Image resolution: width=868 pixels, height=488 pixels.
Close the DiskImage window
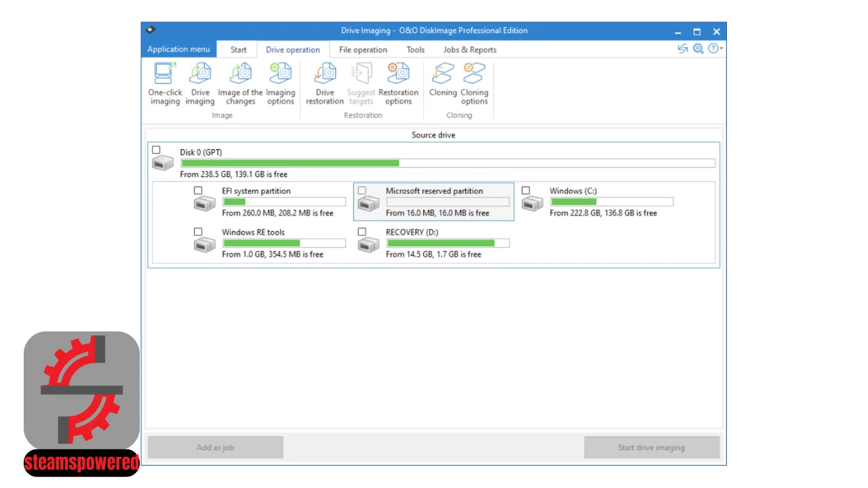click(716, 31)
